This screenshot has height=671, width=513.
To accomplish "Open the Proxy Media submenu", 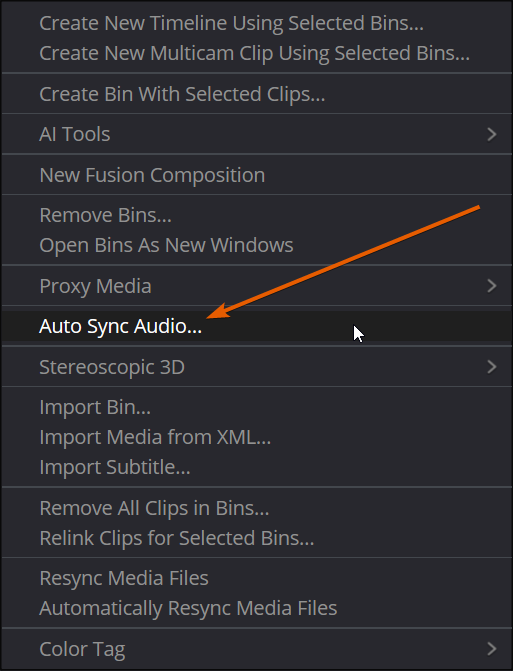I will click(x=257, y=286).
